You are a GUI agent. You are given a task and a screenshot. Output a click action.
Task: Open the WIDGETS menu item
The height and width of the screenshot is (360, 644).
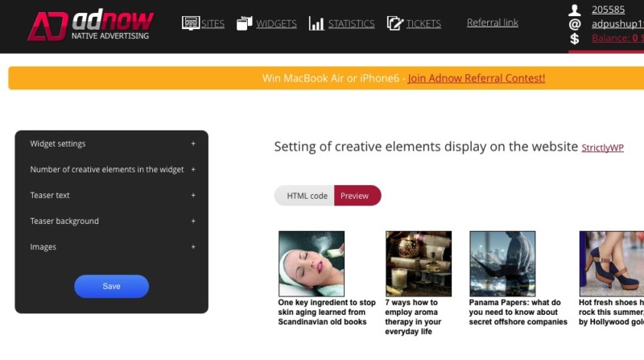[x=276, y=24]
